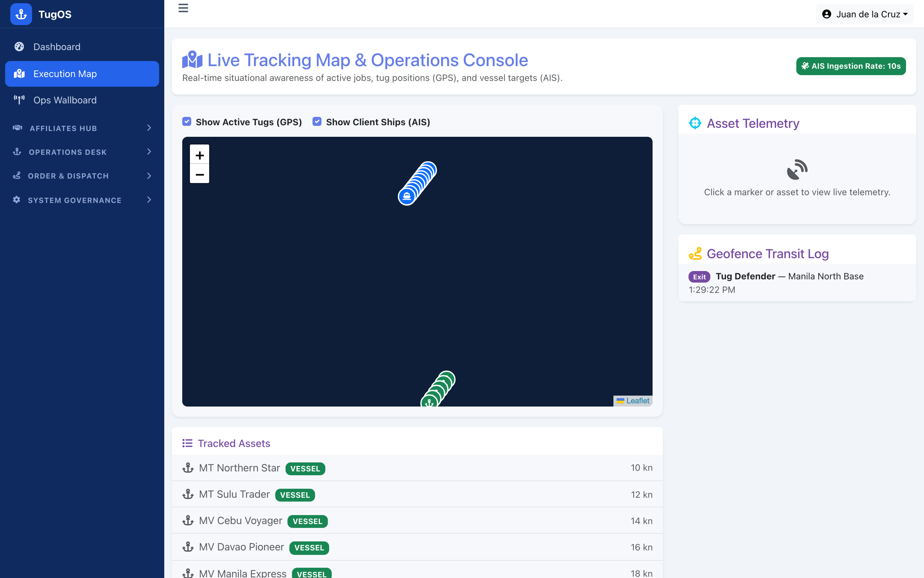The image size is (924, 578).
Task: Select MT Sulu Trader asset row
Action: tap(417, 494)
